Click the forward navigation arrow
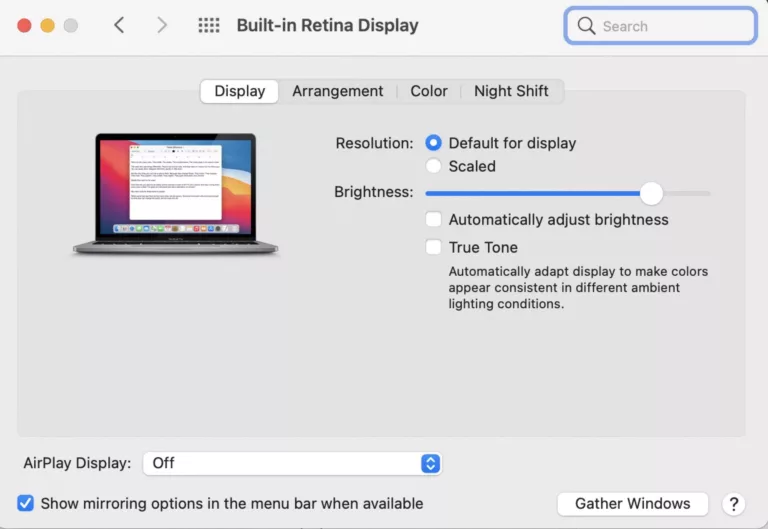Screen dimensions: 768x529 coord(162,26)
